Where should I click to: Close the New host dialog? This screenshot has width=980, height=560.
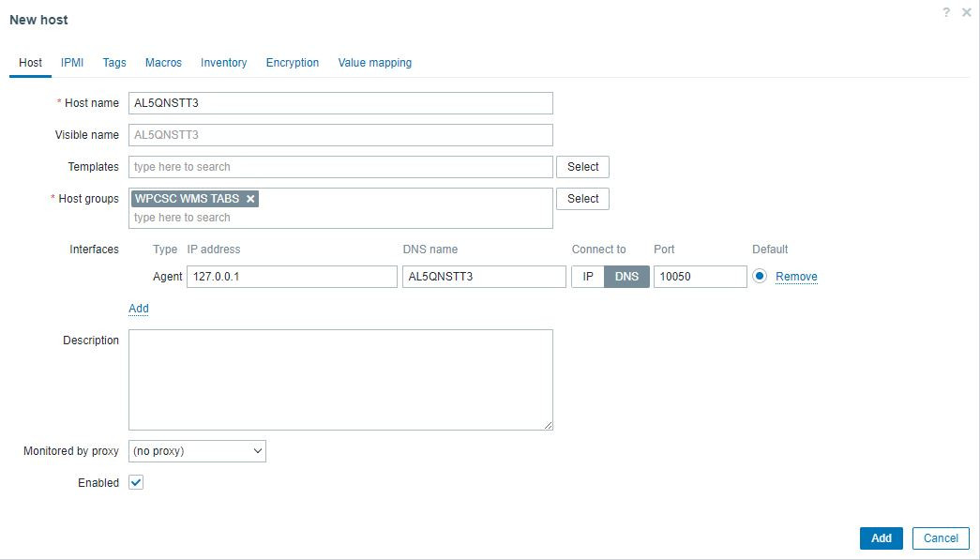pos(967,13)
